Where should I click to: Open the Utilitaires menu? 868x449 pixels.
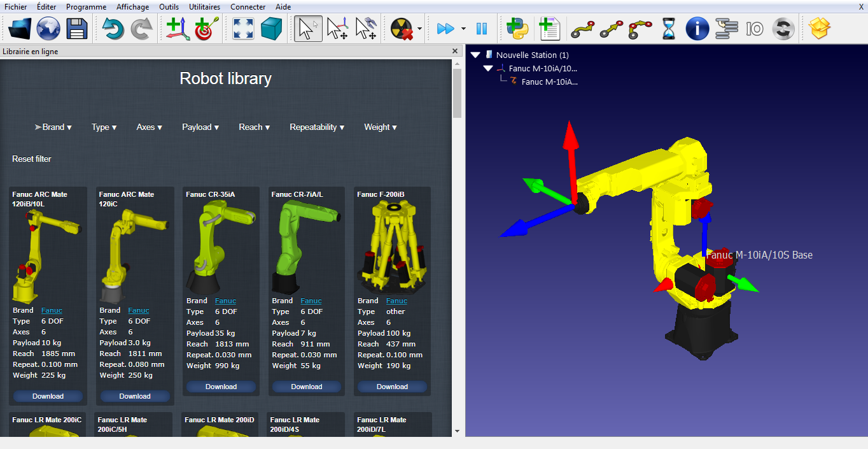click(204, 7)
